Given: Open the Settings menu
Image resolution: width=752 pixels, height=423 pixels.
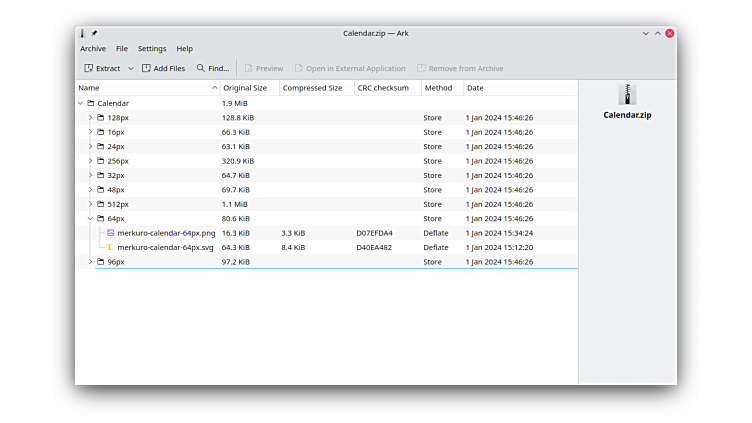Looking at the screenshot, I should pos(152,48).
